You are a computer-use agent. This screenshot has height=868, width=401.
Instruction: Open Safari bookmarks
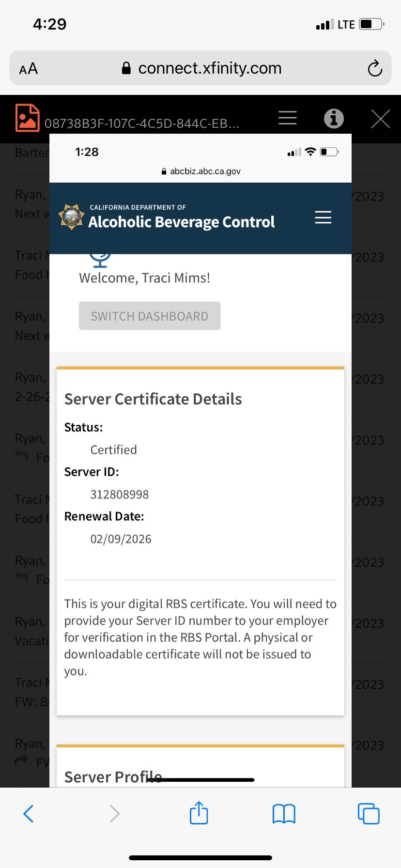click(284, 813)
